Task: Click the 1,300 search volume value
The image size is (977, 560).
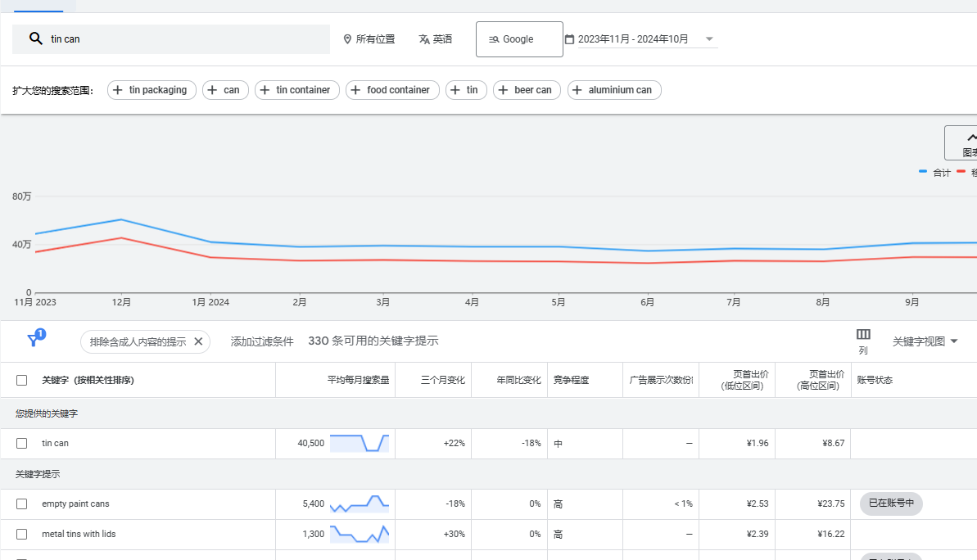Action: (314, 535)
